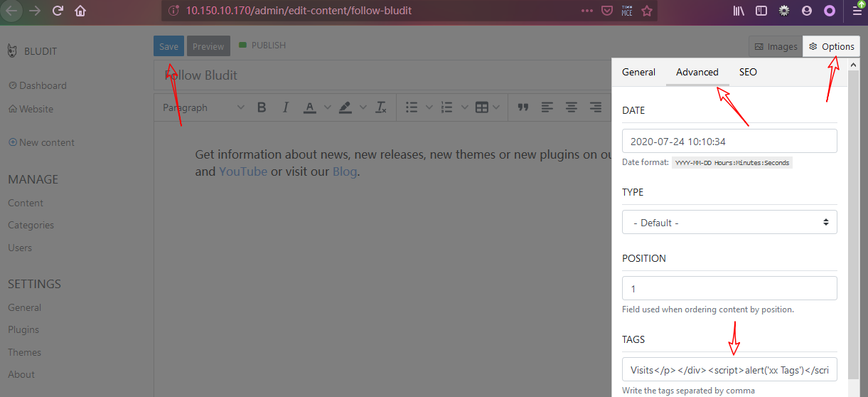Open the Paragraph format dropdown
The height and width of the screenshot is (397, 868).
(x=203, y=107)
